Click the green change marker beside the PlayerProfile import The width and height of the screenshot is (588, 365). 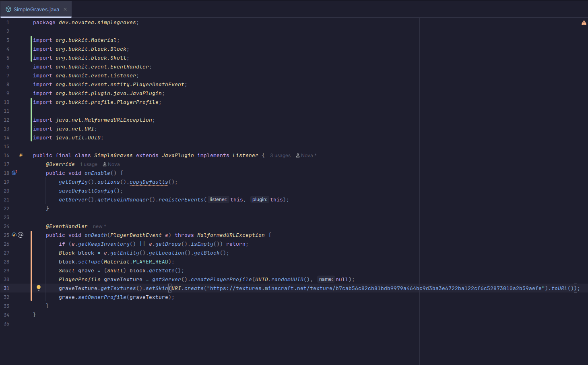point(31,102)
